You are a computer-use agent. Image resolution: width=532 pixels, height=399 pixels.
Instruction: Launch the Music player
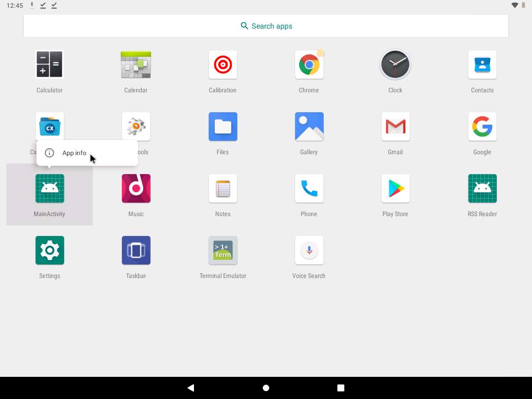click(136, 188)
